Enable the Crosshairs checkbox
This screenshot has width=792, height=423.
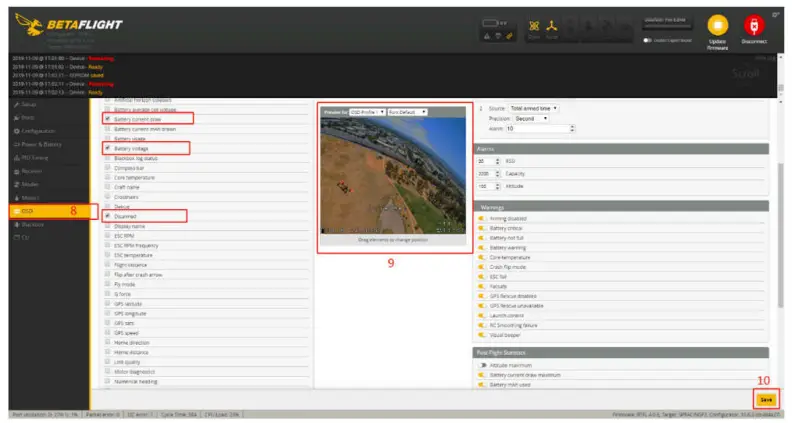[107, 197]
